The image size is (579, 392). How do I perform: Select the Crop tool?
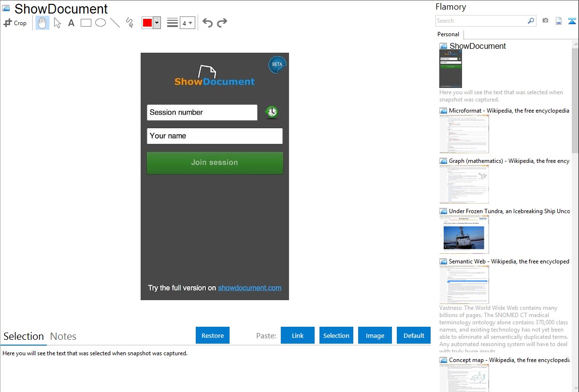pyautogui.click(x=15, y=23)
